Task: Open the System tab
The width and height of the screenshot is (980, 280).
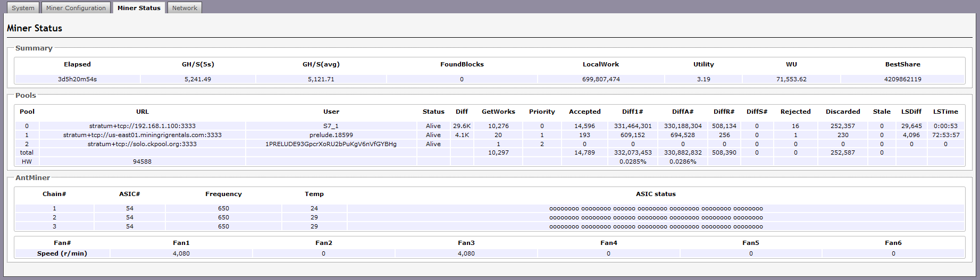Action: click(23, 8)
